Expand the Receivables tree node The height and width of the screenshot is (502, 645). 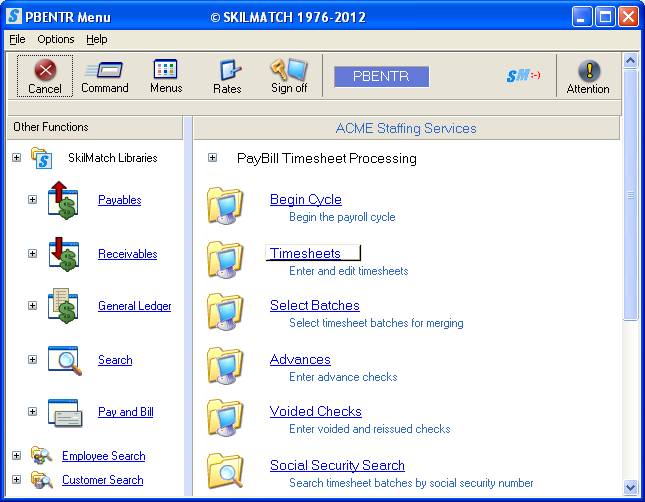coord(32,253)
